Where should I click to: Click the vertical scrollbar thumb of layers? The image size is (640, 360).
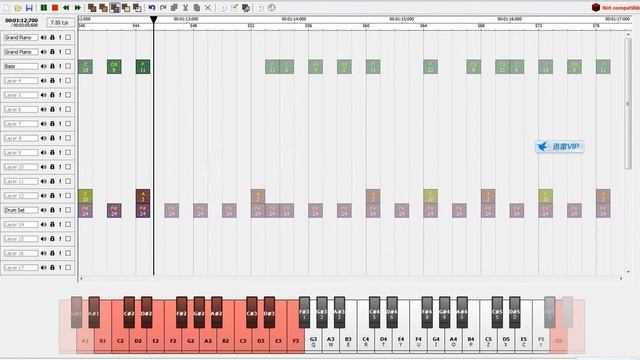tap(628, 104)
